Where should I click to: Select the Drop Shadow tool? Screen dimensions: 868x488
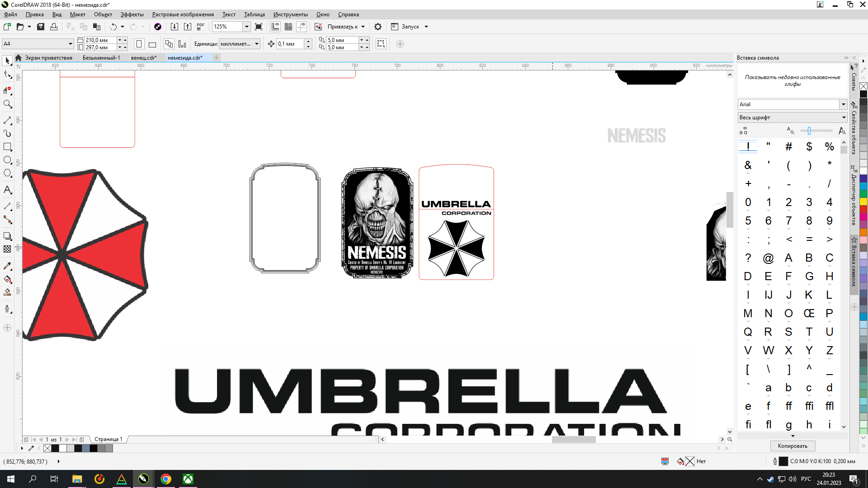(x=7, y=236)
